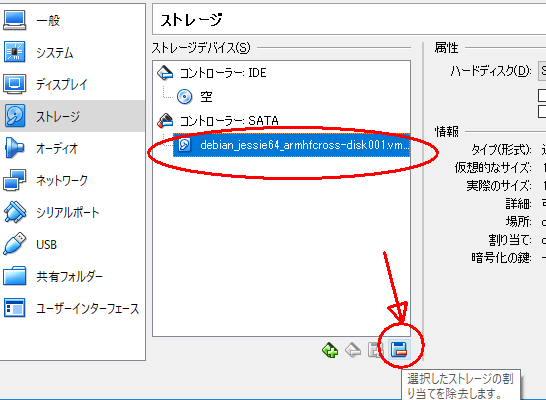Click the ディスプレイ screen icon
546x400 pixels.
pos(14,84)
